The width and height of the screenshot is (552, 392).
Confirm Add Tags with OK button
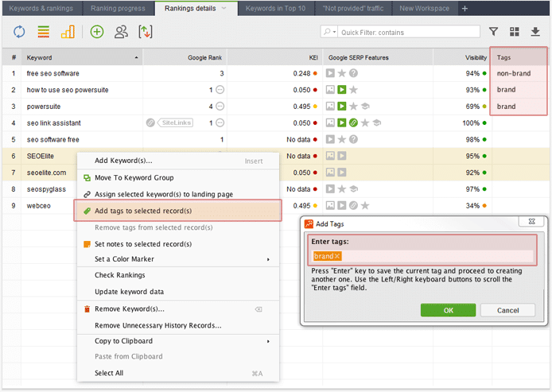[448, 310]
